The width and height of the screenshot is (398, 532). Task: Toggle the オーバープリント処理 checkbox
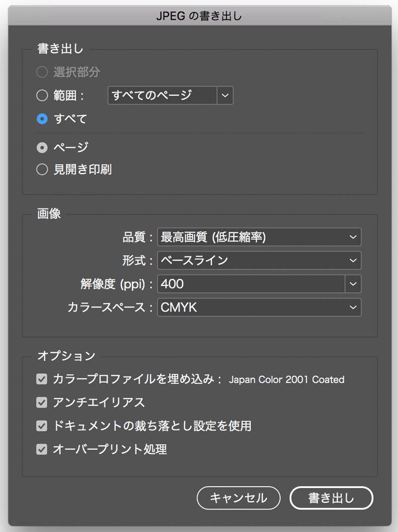point(42,449)
